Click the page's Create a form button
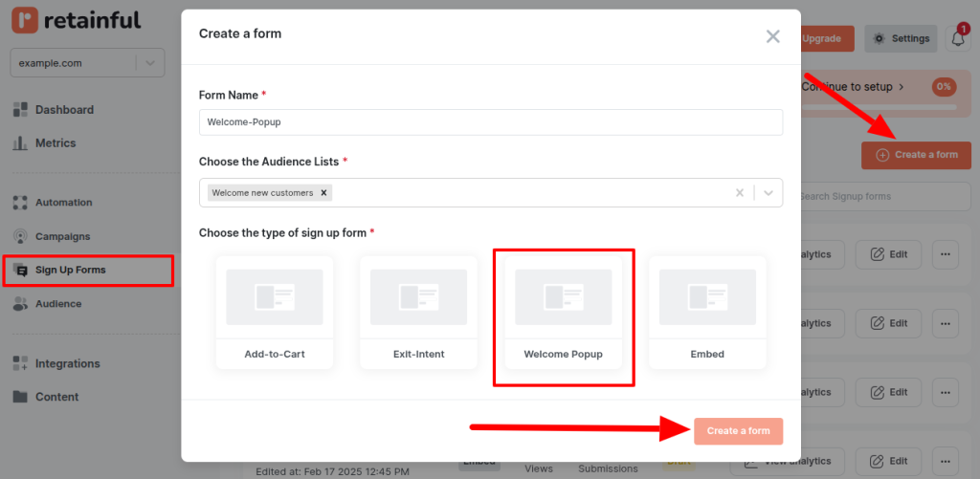980x479 pixels. tap(916, 155)
